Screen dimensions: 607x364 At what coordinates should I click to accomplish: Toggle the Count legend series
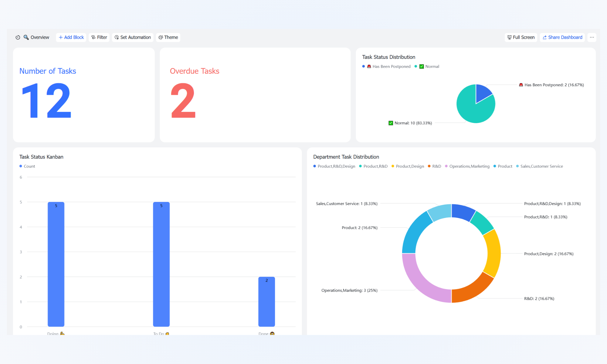(x=27, y=166)
